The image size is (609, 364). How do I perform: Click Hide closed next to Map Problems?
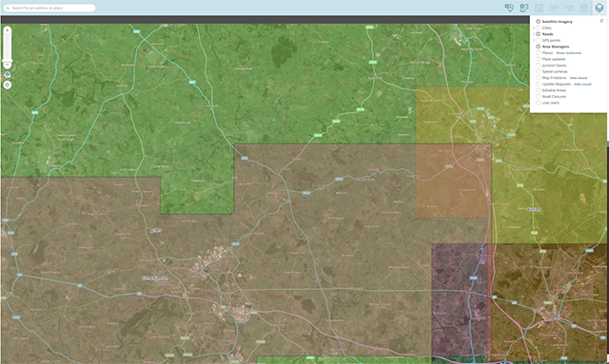click(x=579, y=78)
